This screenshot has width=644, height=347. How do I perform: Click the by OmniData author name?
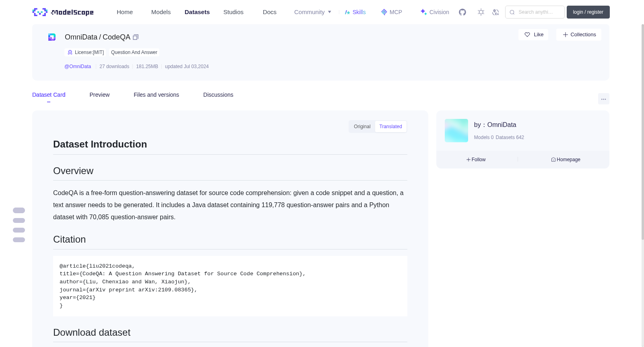(x=495, y=125)
